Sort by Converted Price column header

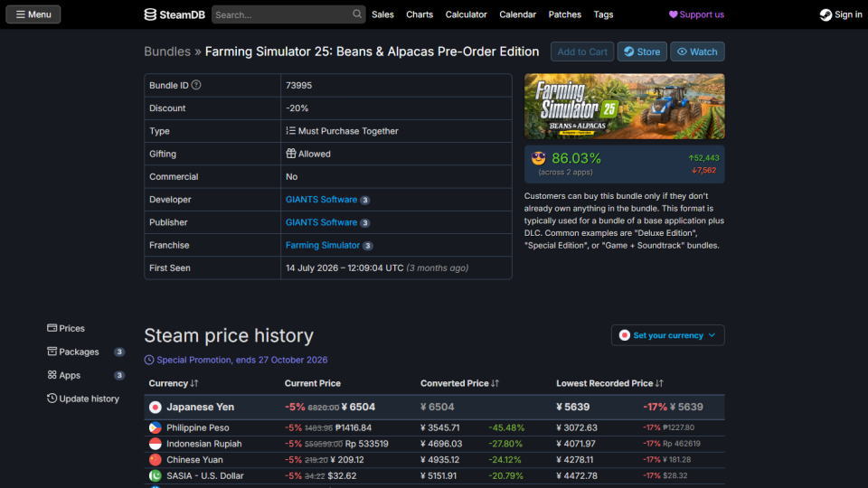[459, 383]
